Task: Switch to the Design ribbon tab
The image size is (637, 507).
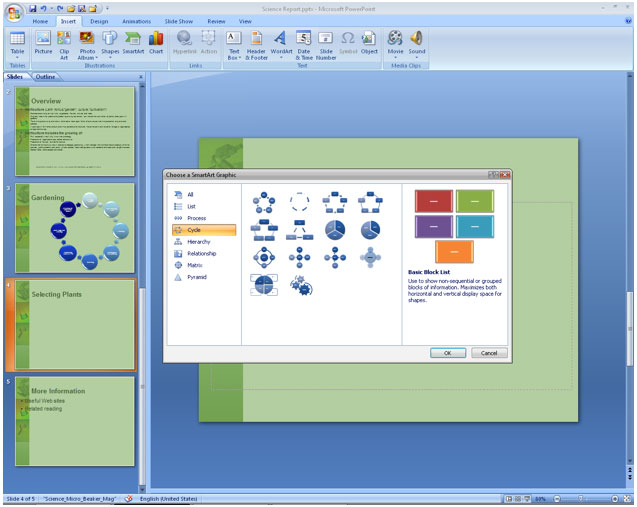Action: click(99, 20)
